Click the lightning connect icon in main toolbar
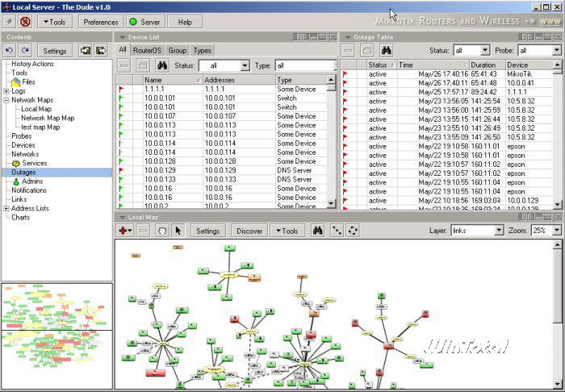This screenshot has height=392, width=565. point(10,22)
